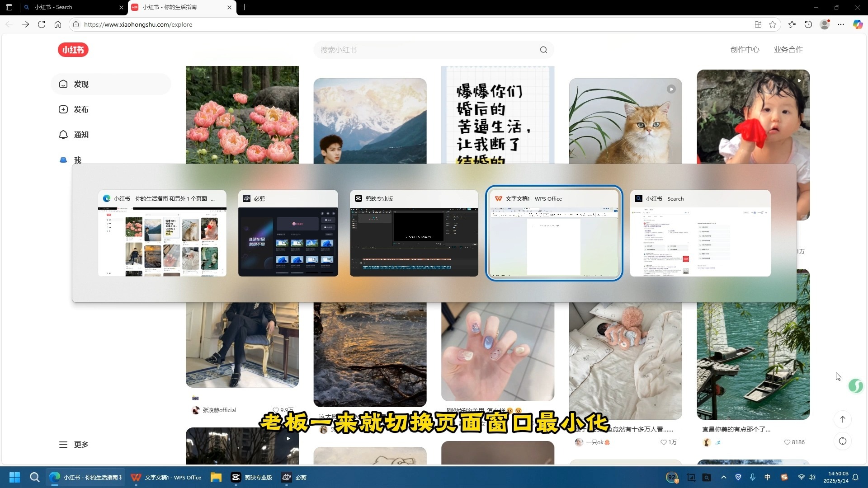This screenshot has width=868, height=488.
Task: Open the baby with red cloth video post
Action: click(x=753, y=117)
